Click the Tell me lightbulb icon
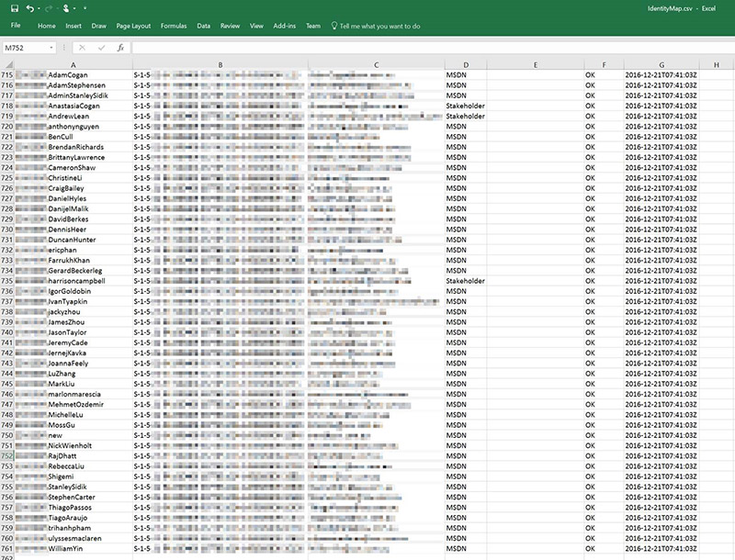Viewport: 735px width, 560px height. pos(334,27)
